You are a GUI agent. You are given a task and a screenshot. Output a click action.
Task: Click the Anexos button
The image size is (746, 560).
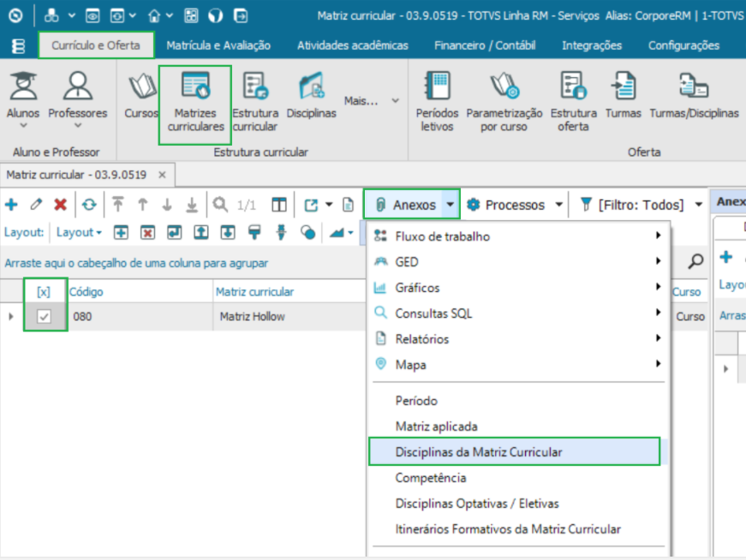point(405,205)
